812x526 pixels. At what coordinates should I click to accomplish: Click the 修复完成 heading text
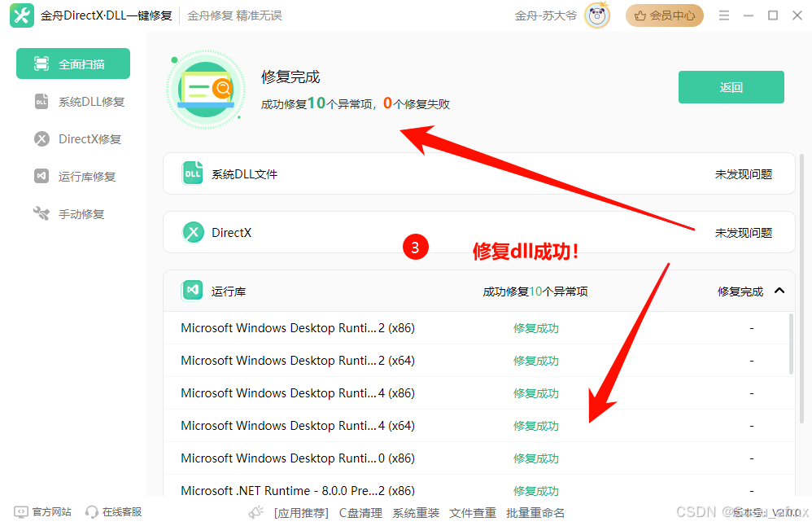[290, 77]
